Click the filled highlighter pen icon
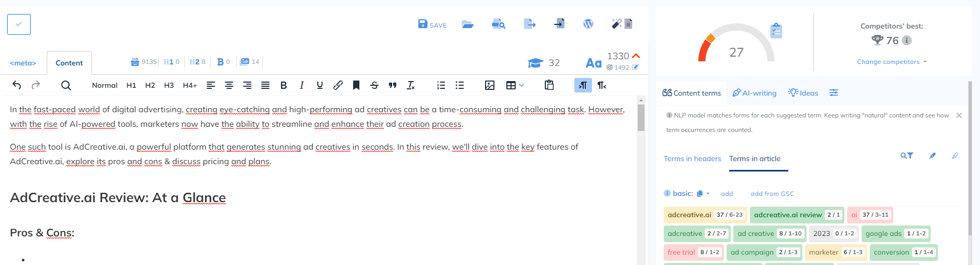980x265 pixels. click(x=932, y=155)
